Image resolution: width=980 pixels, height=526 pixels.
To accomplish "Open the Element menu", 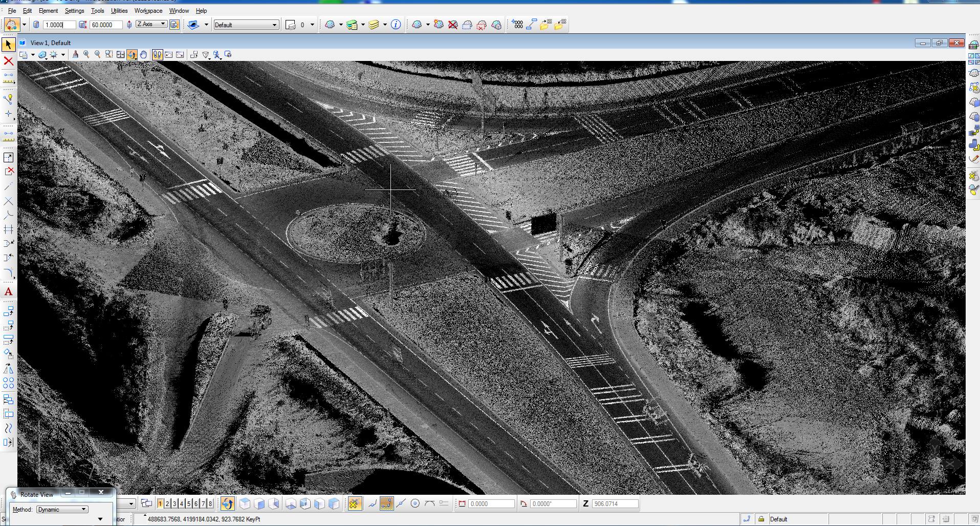I will [x=48, y=11].
